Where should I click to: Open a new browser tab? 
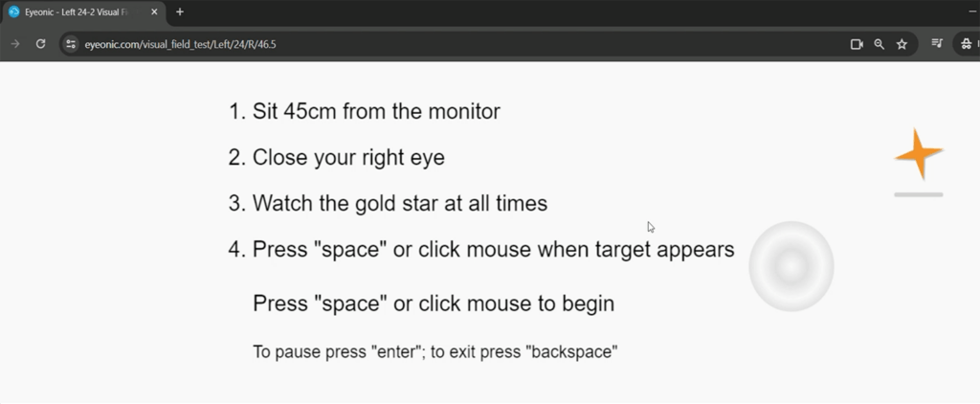tap(180, 11)
